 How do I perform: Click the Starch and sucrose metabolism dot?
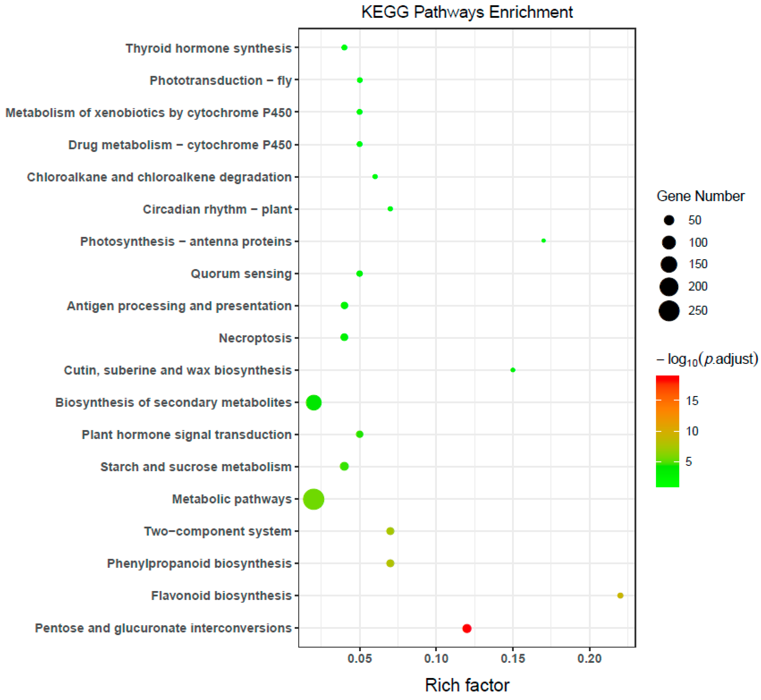[344, 466]
